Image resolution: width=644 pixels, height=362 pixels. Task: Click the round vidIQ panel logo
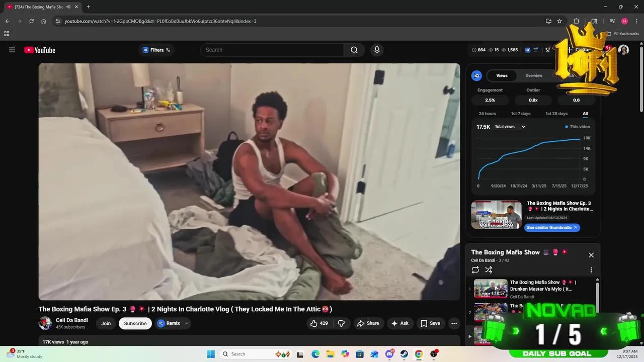476,75
